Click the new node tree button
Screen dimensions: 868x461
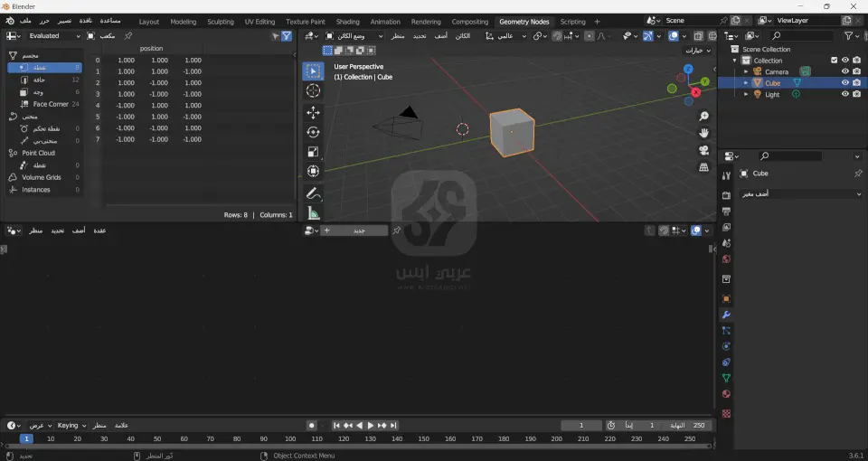click(354, 230)
